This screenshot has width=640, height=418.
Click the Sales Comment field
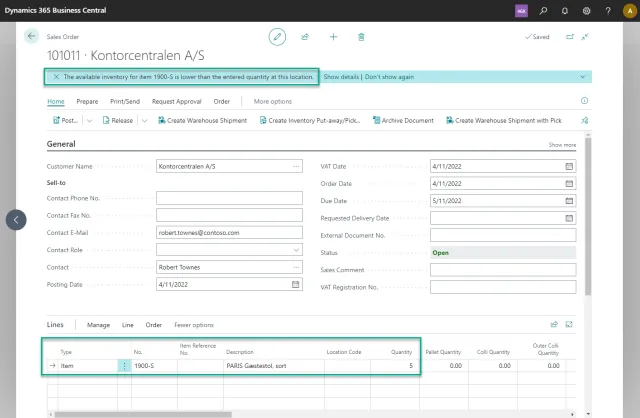click(503, 270)
